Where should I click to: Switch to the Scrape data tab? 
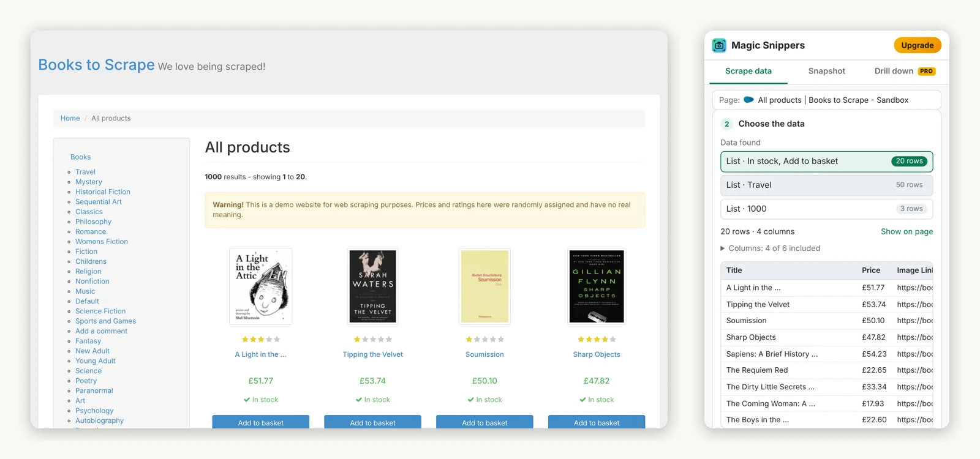(748, 71)
